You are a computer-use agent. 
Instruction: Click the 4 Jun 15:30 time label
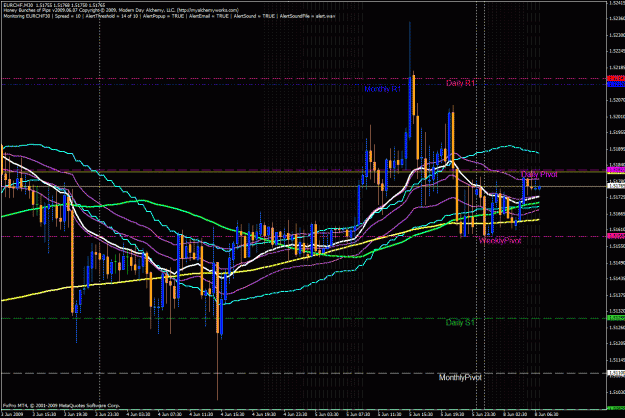232,414
